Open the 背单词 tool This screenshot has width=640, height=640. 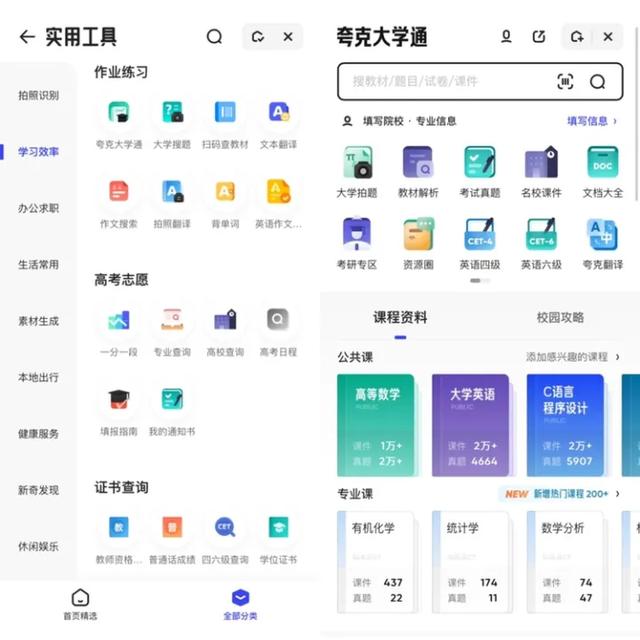[225, 191]
